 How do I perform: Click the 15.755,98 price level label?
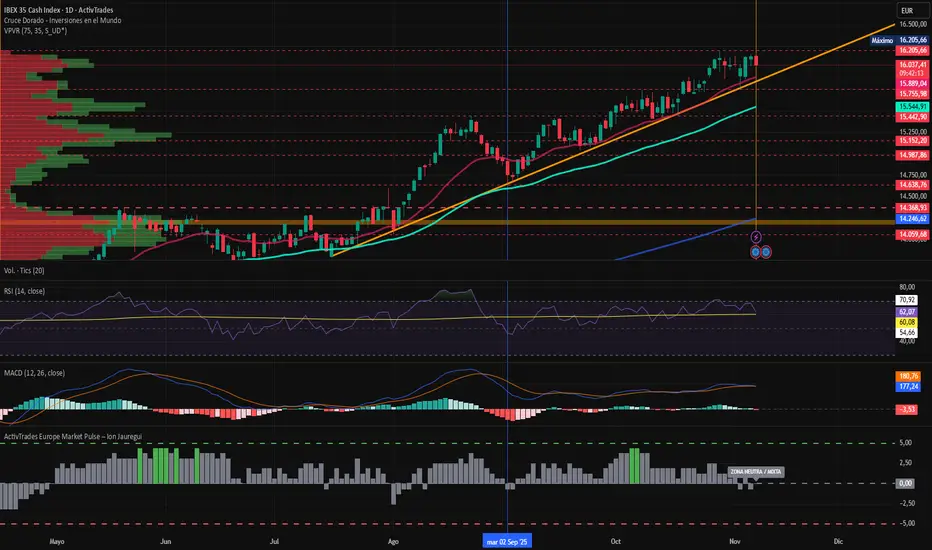(x=912, y=94)
